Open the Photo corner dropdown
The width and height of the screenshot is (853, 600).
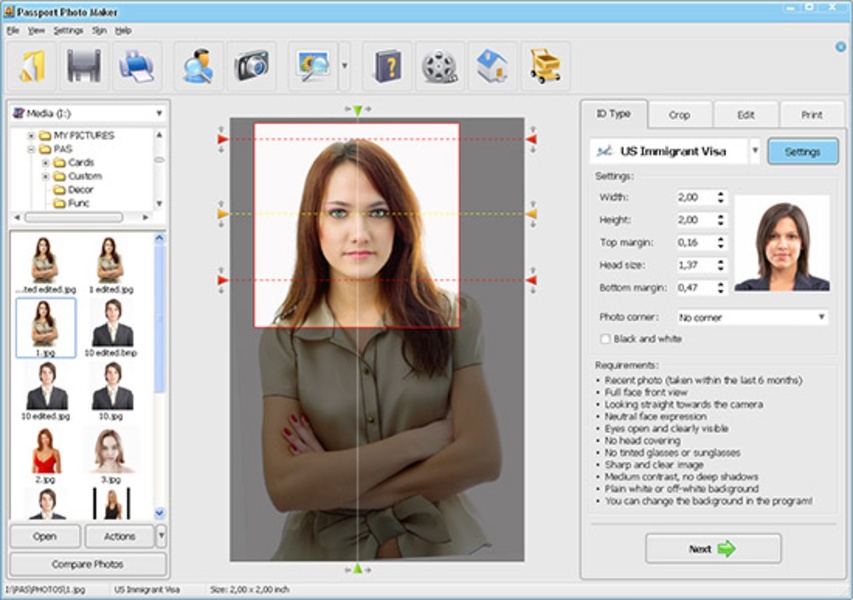click(821, 317)
